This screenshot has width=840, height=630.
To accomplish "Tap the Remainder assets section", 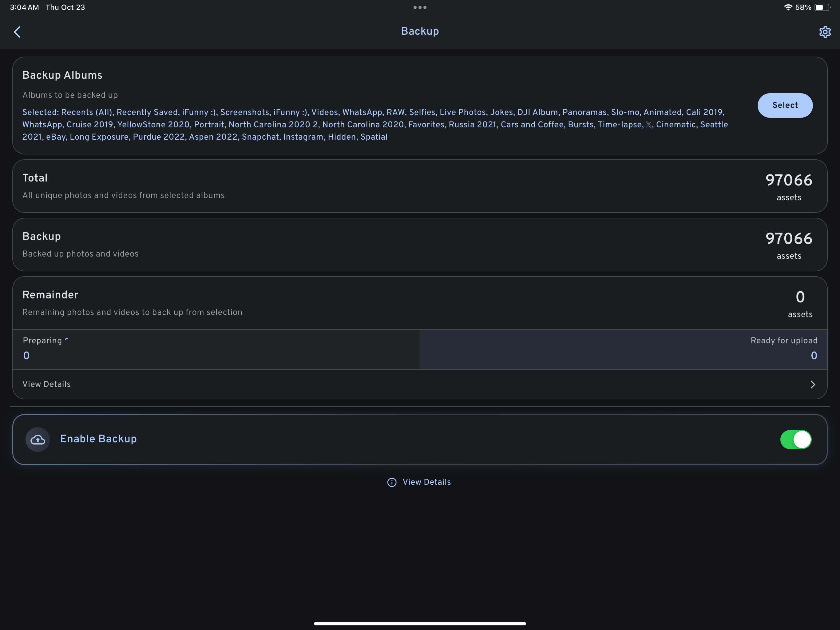I will [x=420, y=303].
